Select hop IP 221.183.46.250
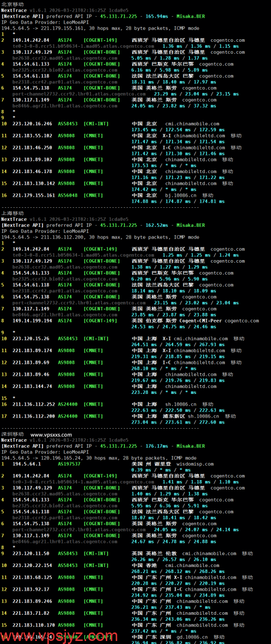Viewport: 271px width, 644px height. [32, 148]
